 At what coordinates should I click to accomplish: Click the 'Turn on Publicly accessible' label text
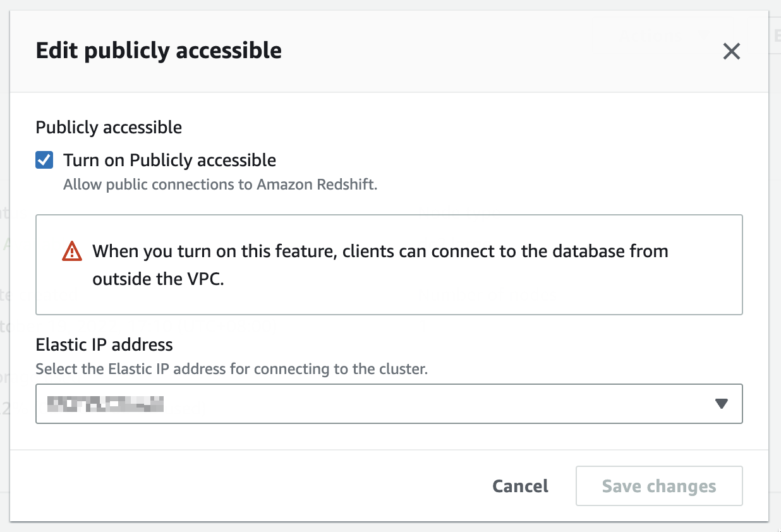pyautogui.click(x=169, y=160)
